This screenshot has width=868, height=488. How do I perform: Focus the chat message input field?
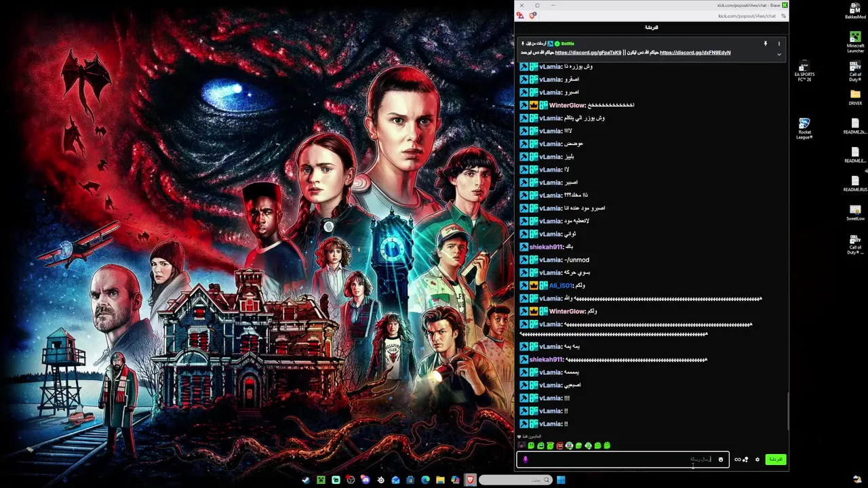coord(623,460)
